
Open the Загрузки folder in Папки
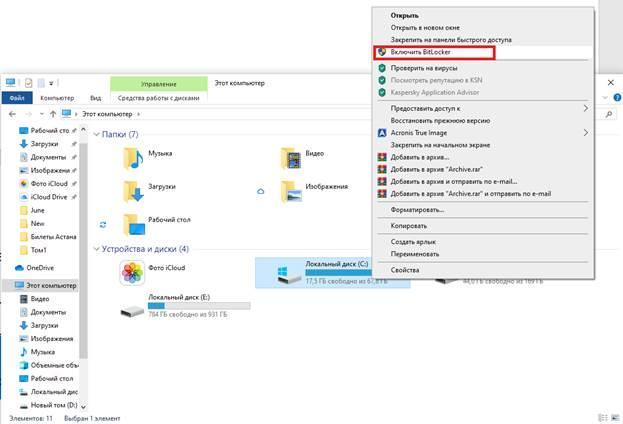tap(133, 190)
